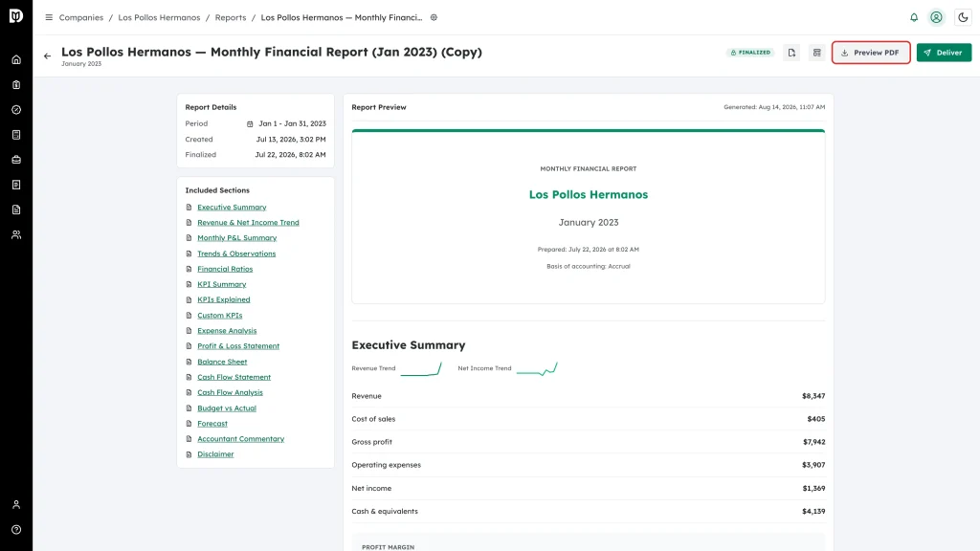
Task: Jump to Executive Summary section
Action: [x=232, y=208]
